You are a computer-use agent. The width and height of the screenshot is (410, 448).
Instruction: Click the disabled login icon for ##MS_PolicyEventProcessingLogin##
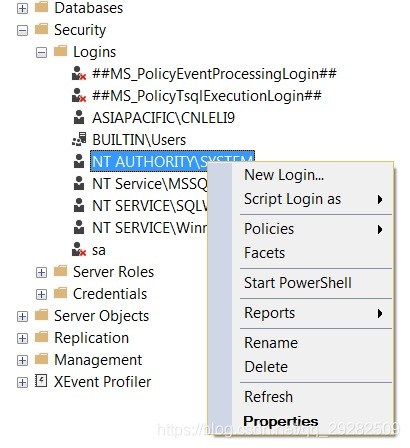[79, 73]
